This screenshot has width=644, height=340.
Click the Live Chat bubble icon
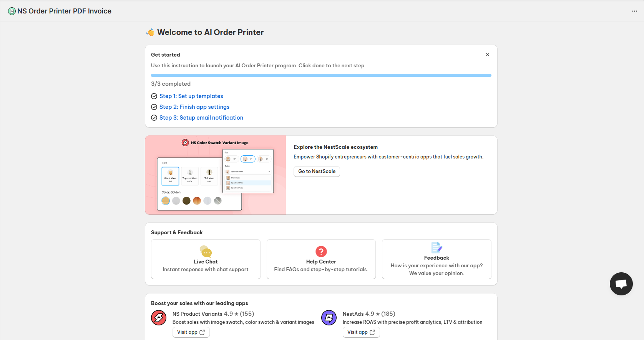pyautogui.click(x=206, y=252)
